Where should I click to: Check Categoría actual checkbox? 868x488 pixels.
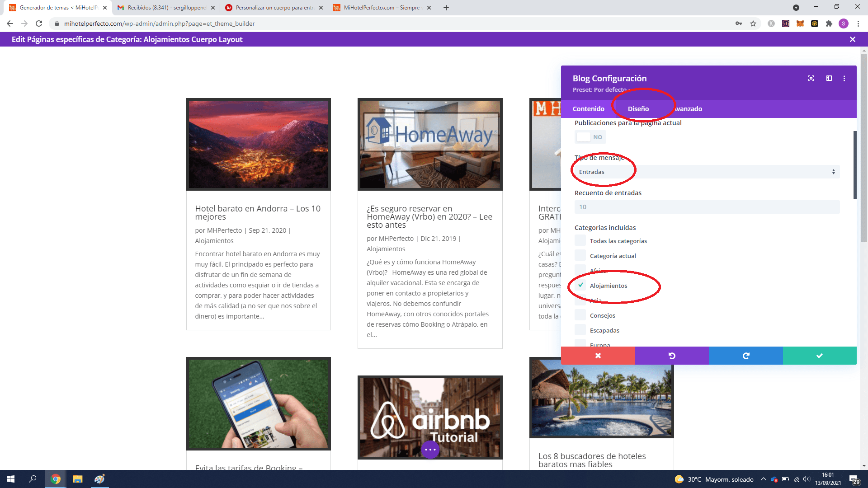[x=580, y=255]
